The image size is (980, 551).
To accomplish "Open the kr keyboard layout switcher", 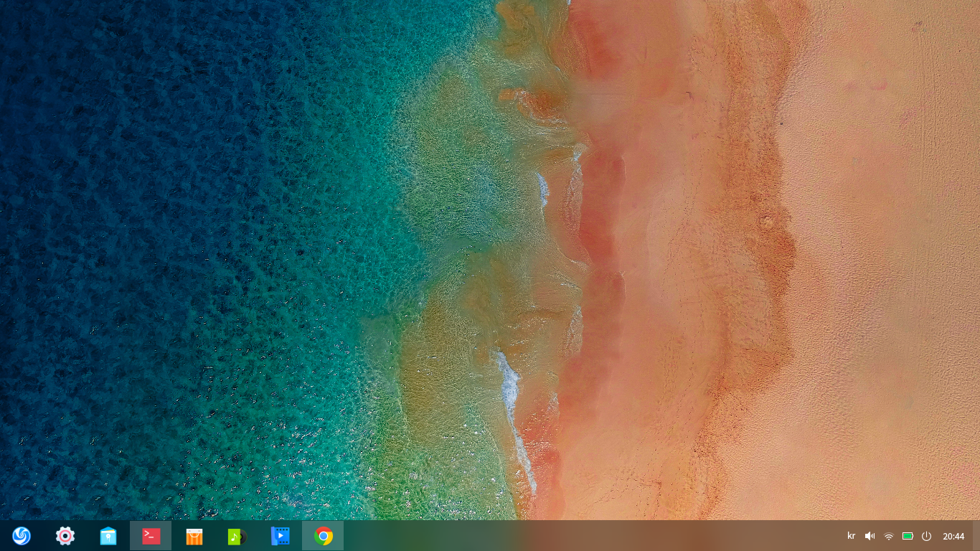I will point(851,536).
